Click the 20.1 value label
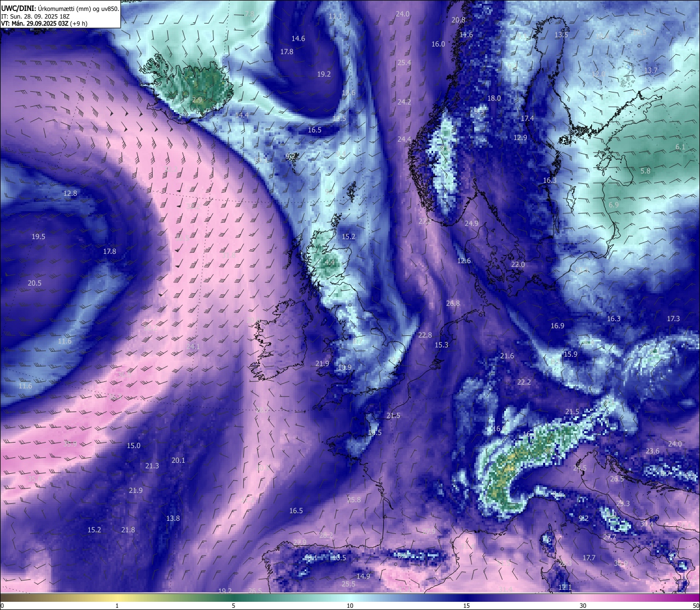The height and width of the screenshot is (610, 700). [x=178, y=460]
